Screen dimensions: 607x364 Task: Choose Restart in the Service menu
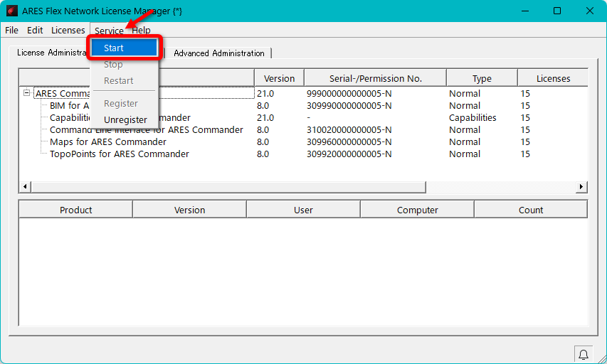click(125, 81)
